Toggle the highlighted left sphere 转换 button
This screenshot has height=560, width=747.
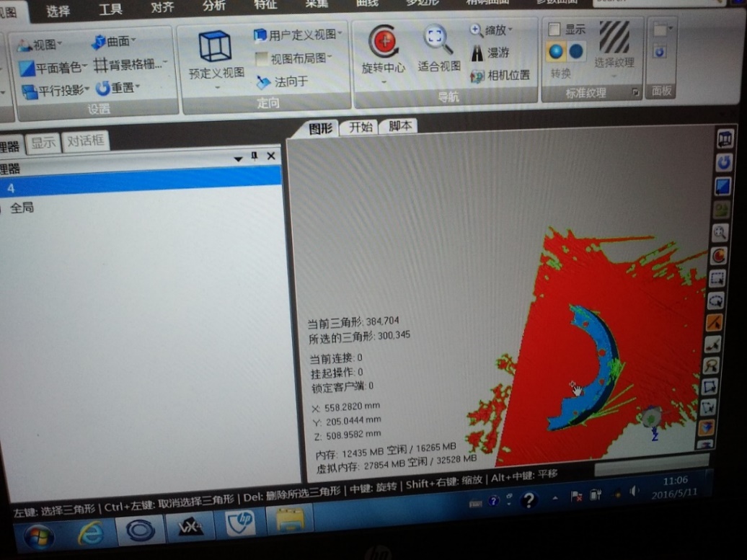(555, 51)
